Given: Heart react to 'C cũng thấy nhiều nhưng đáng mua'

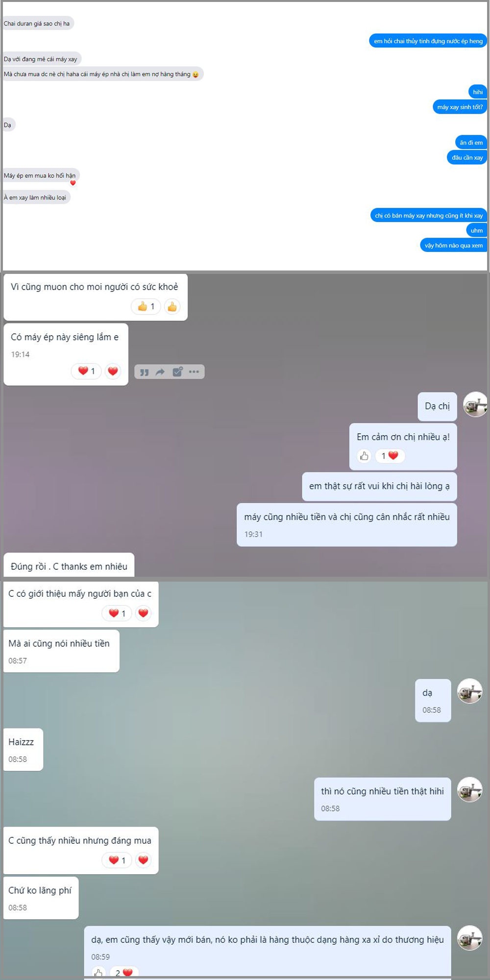Looking at the screenshot, I should tap(143, 860).
